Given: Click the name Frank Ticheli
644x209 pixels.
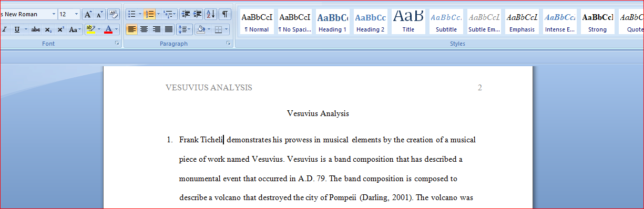Looking at the screenshot, I should pyautogui.click(x=201, y=140).
